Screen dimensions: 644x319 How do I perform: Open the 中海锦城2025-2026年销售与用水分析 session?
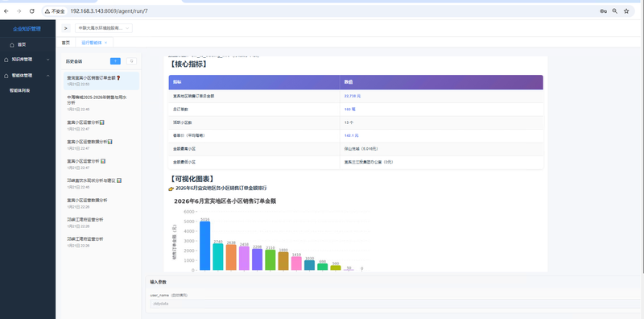click(101, 103)
